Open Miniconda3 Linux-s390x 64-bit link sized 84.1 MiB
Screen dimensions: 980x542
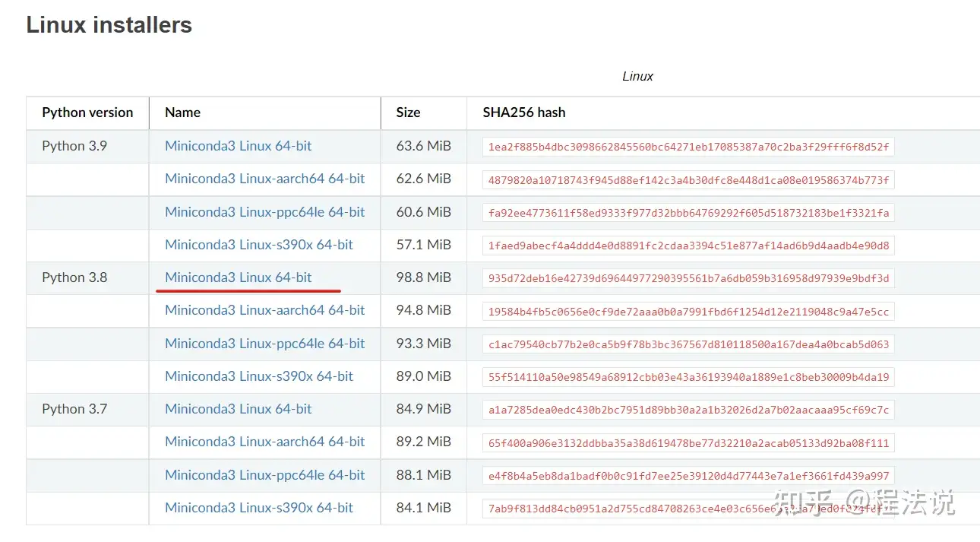tap(259, 508)
